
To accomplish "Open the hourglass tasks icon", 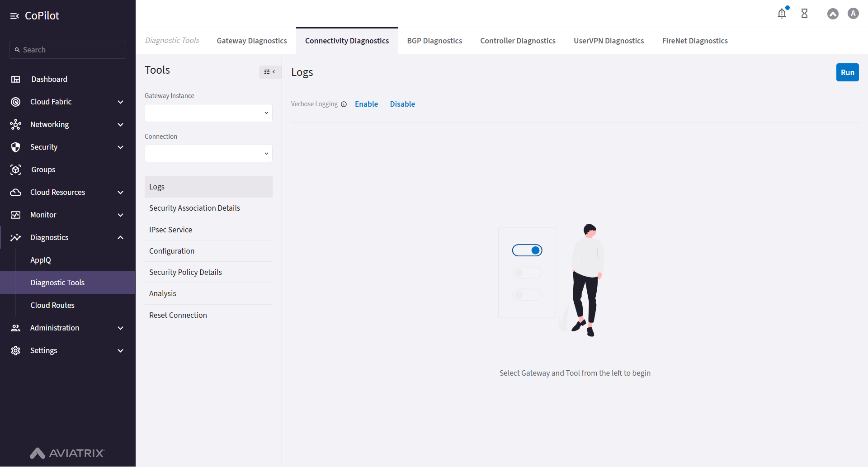I will point(804,14).
